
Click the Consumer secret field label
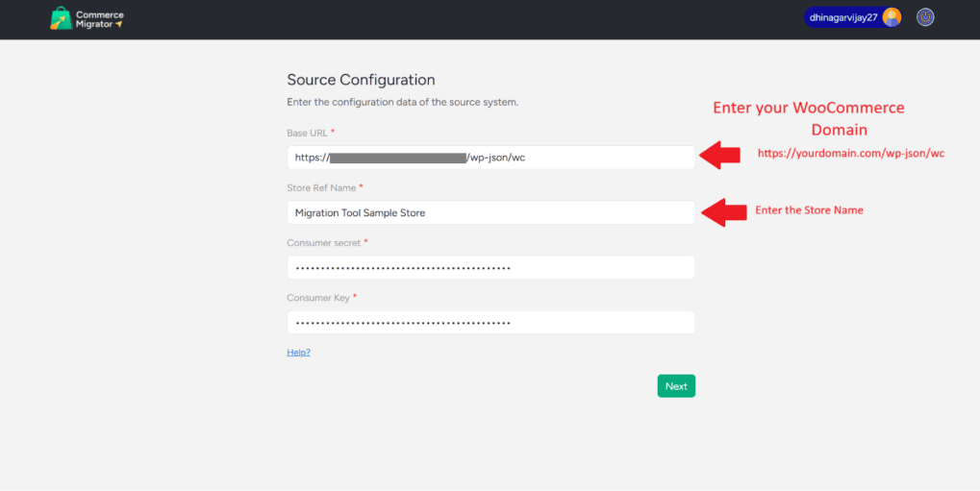pyautogui.click(x=323, y=243)
